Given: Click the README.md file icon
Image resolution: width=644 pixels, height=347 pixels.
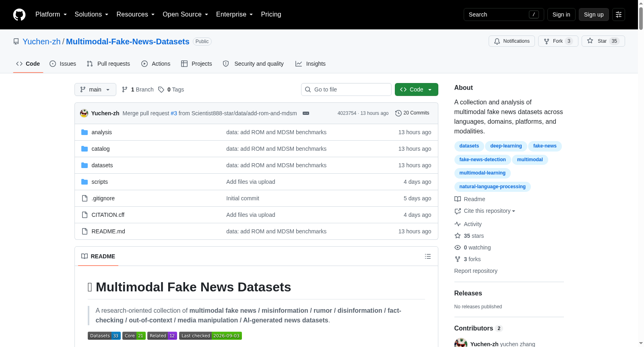Looking at the screenshot, I should coord(85,231).
